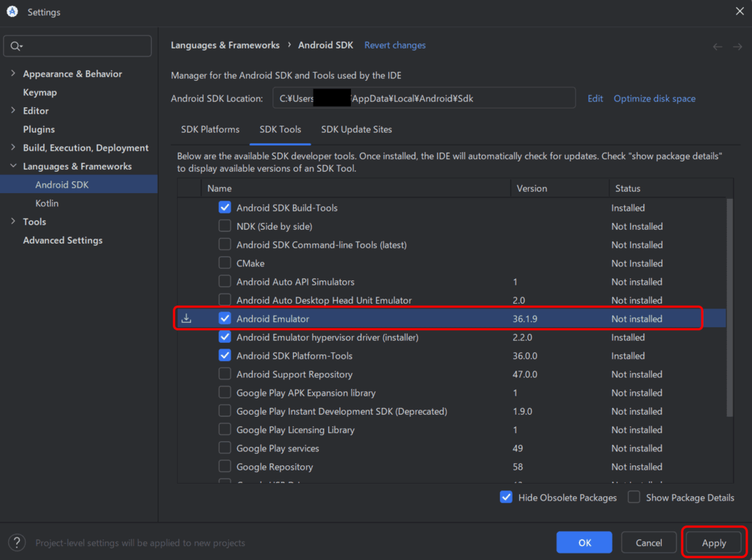Check Android Auto Desktop Head Unit Emulator
Image resolution: width=752 pixels, height=560 pixels.
coord(225,299)
